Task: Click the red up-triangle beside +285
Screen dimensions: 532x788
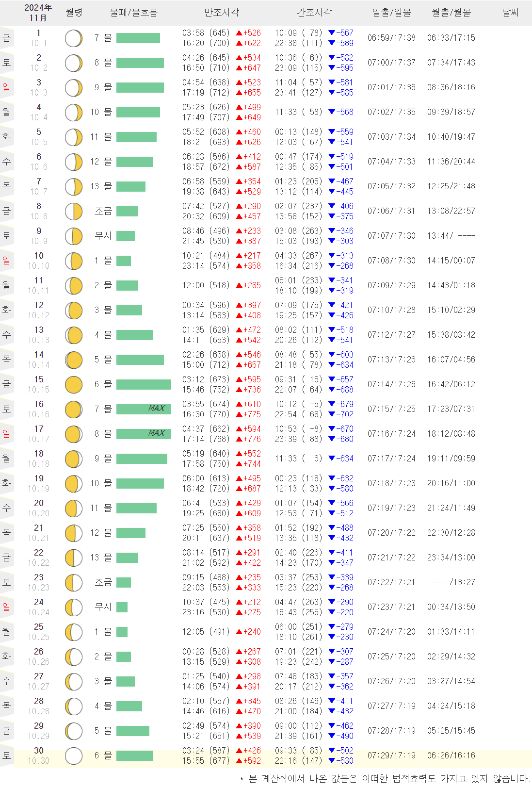Action: click(x=239, y=285)
